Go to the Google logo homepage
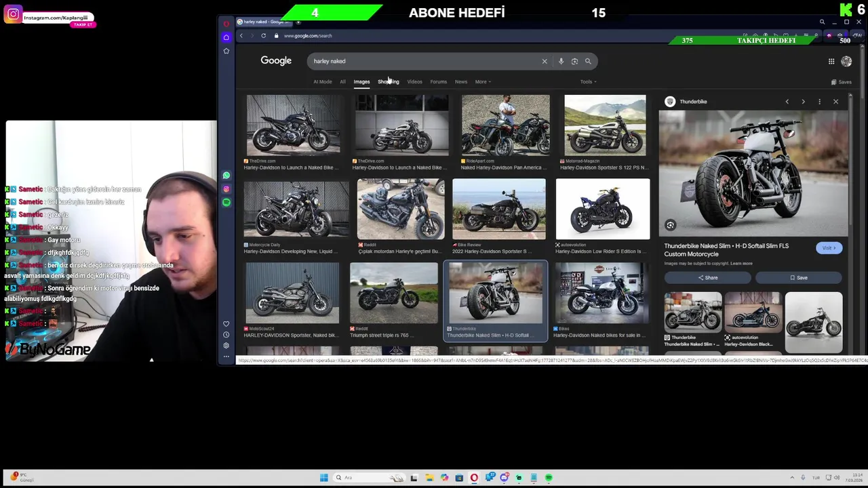Screen dimensions: 868x488 [276, 61]
